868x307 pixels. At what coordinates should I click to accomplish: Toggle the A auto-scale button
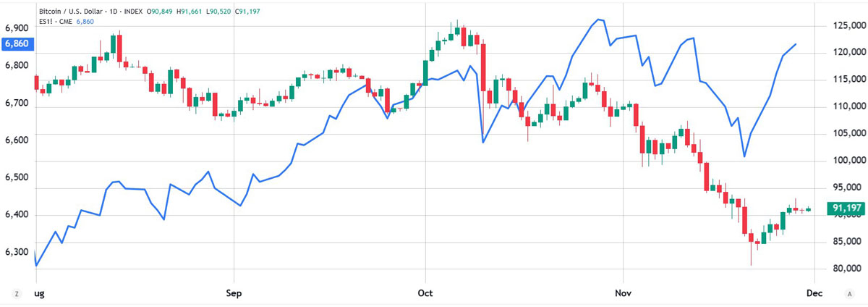[x=849, y=293]
